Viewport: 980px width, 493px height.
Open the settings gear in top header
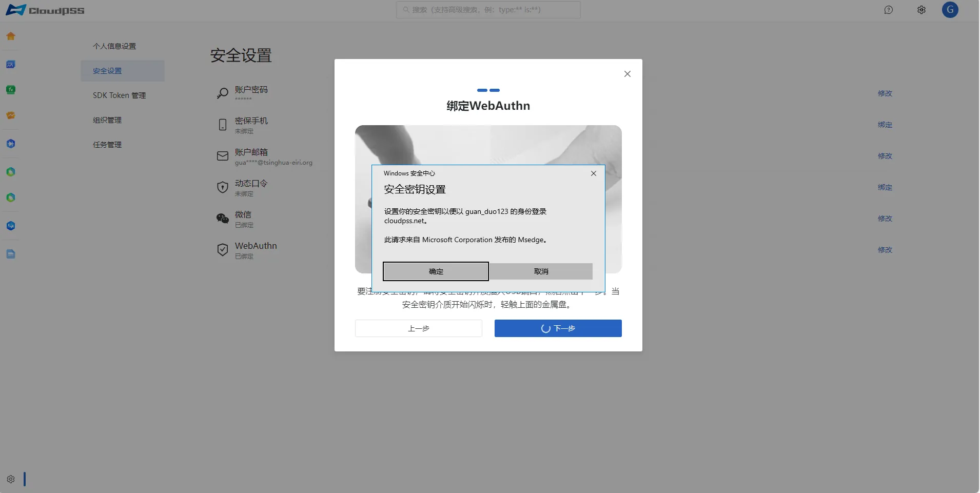pos(922,10)
